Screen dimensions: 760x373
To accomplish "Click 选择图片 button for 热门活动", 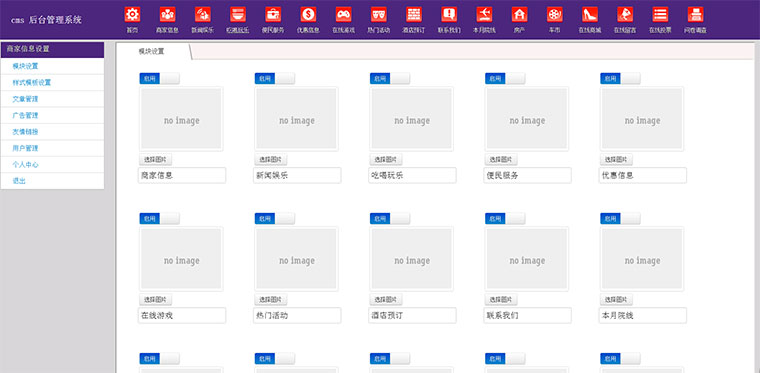I will pos(271,299).
